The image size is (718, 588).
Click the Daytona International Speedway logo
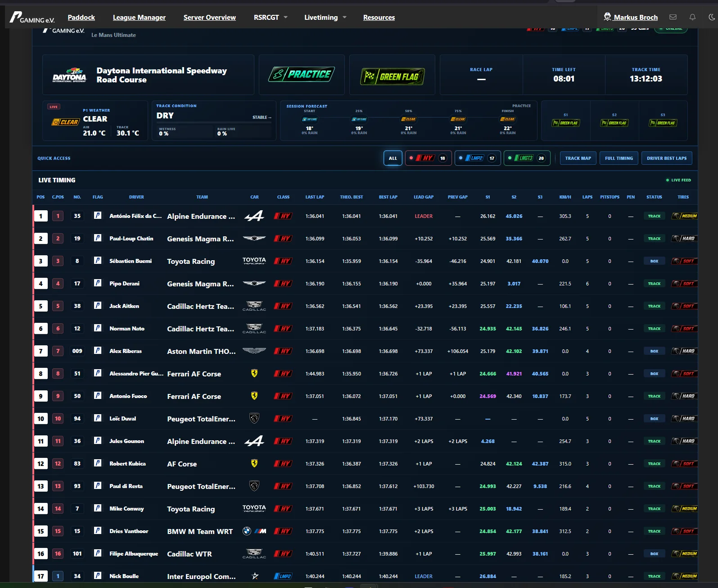pyautogui.click(x=69, y=75)
